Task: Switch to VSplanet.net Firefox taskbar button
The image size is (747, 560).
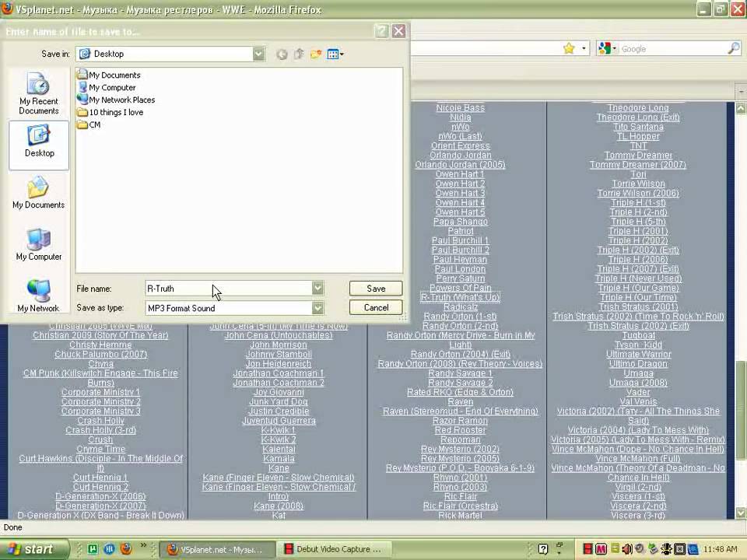Action: point(217,550)
